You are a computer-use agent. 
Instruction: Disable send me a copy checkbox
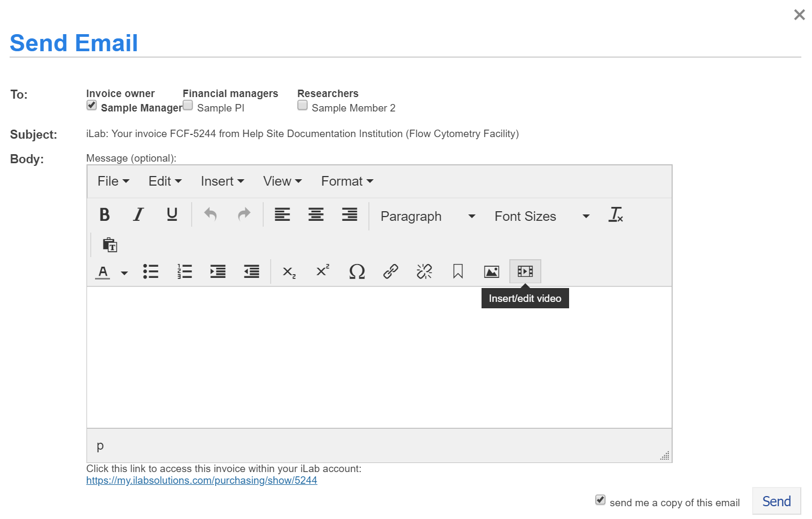tap(601, 500)
